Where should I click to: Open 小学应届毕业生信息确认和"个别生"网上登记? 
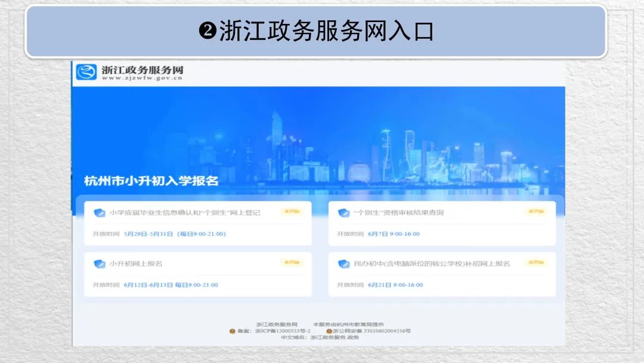[185, 213]
